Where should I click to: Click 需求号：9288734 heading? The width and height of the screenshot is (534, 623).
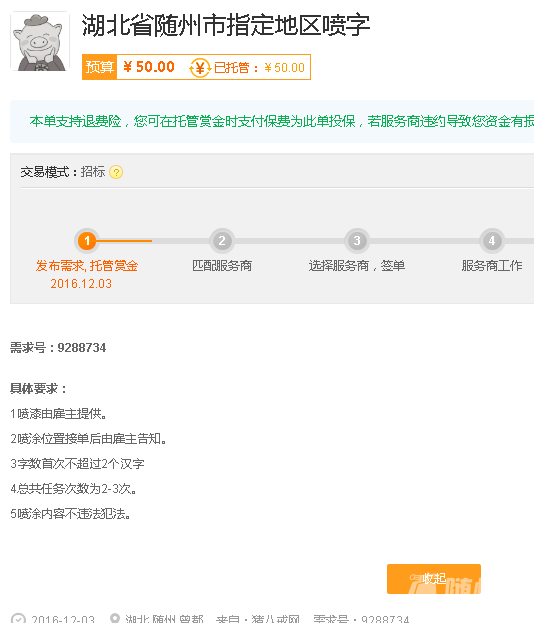[58, 348]
